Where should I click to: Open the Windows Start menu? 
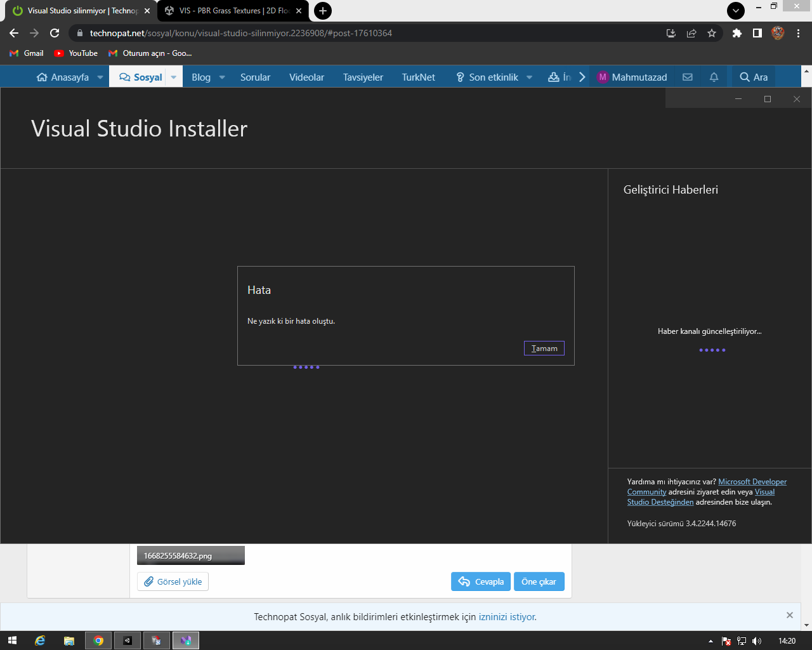coord(12,640)
